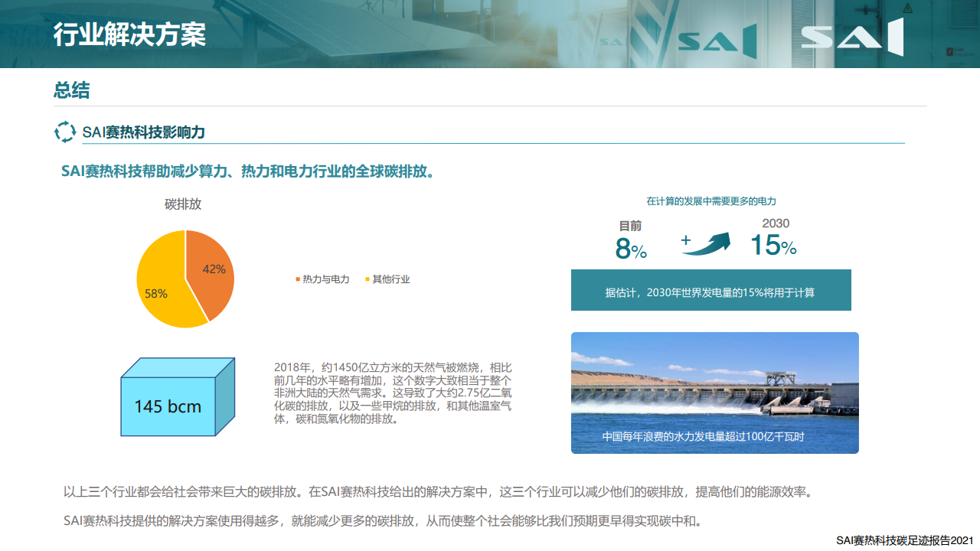Click the white SAI logo in header
Image resolution: width=980 pixels, height=551 pixels.
click(x=852, y=37)
